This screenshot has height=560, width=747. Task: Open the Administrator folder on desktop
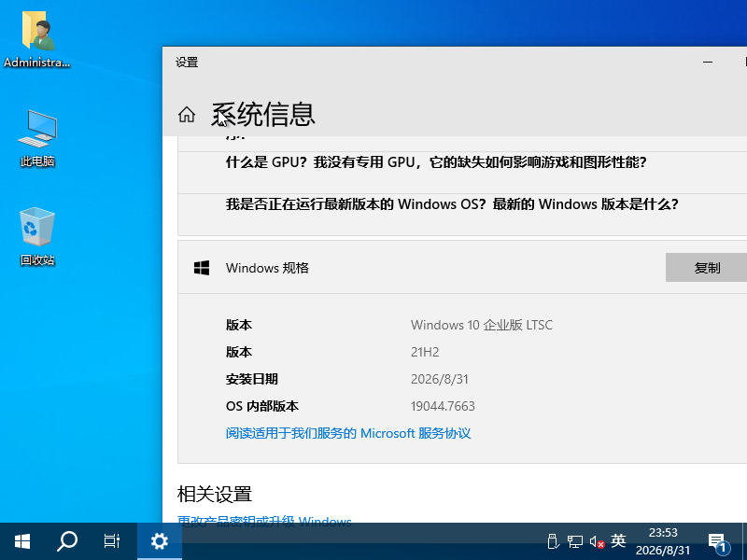click(37, 39)
